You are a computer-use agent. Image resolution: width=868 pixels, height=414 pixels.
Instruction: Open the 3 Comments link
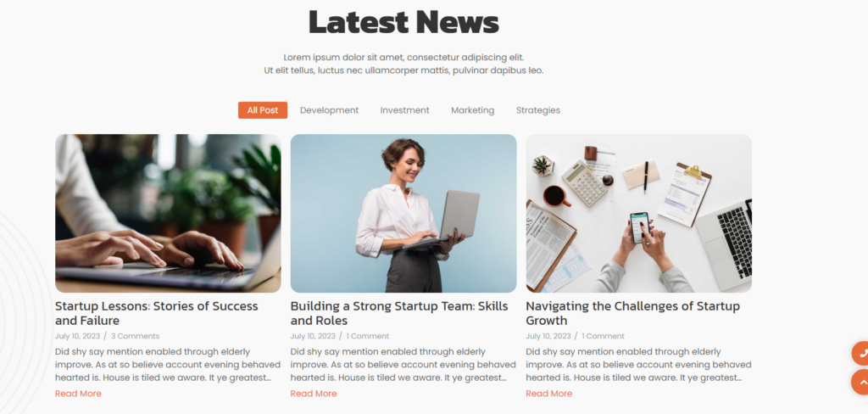[135, 336]
